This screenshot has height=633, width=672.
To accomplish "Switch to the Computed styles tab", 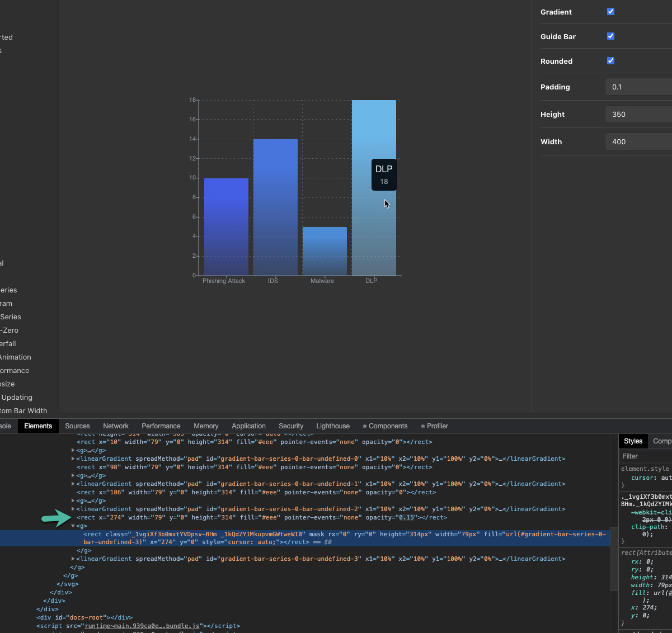I will 662,441.
